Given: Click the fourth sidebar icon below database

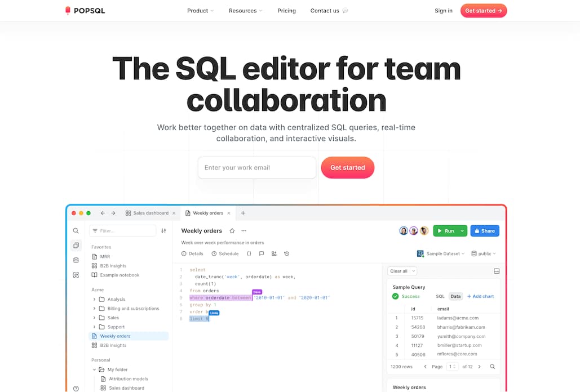Looking at the screenshot, I should pyautogui.click(x=76, y=275).
